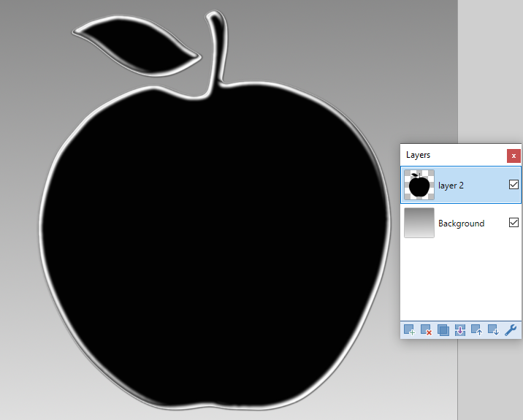
Task: Click the 'Background' layer name text
Action: [x=462, y=224]
